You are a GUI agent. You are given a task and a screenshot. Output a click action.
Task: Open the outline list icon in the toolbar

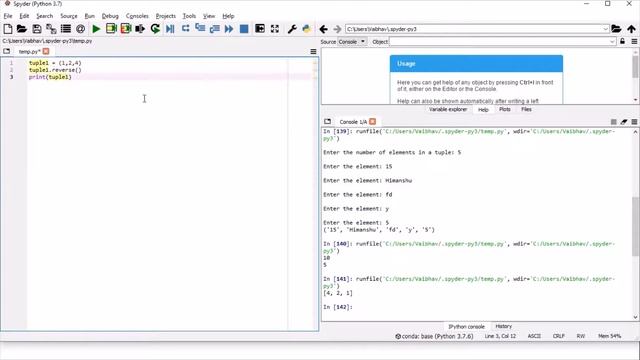(x=66, y=29)
